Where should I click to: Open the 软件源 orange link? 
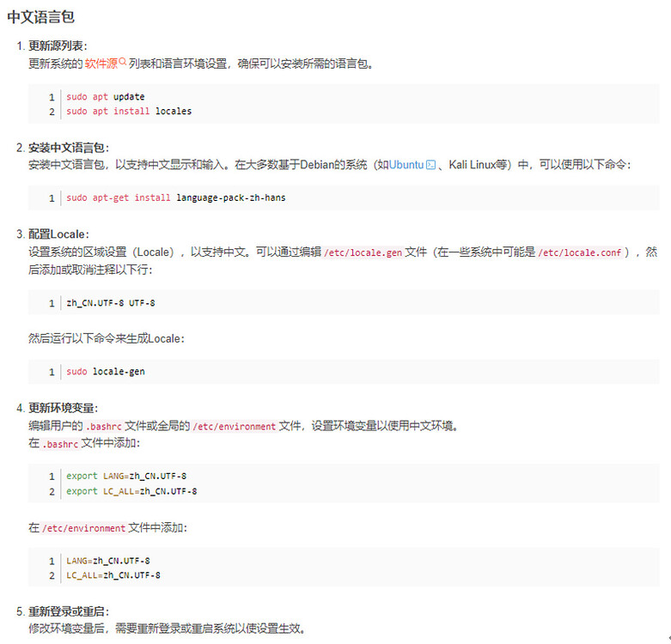coord(101,64)
